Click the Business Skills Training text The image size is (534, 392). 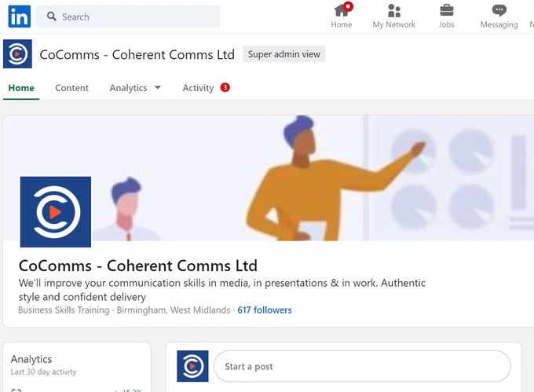(x=64, y=310)
